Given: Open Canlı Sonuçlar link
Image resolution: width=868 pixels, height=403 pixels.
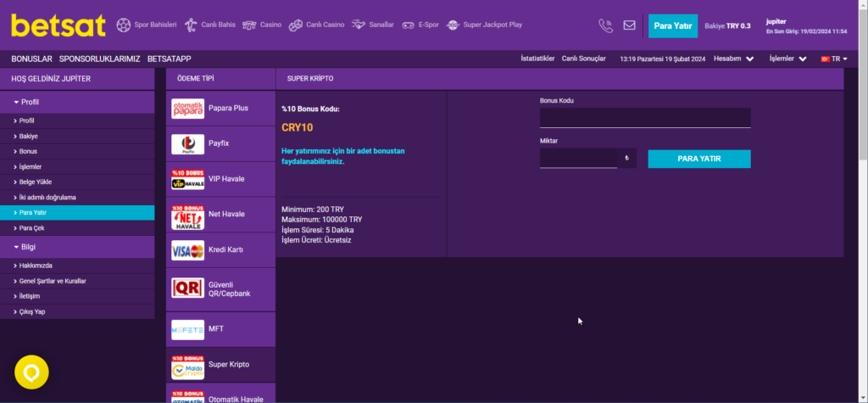Looking at the screenshot, I should point(583,59).
